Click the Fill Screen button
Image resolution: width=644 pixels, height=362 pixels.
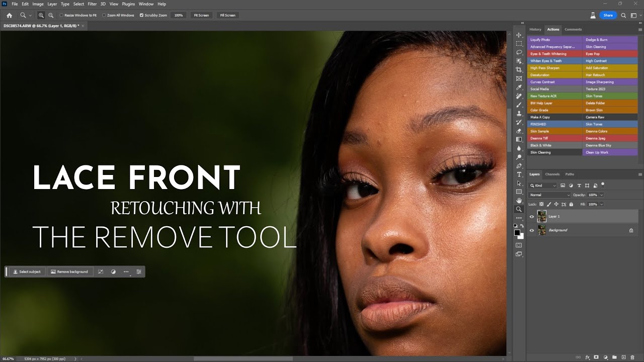227,15
